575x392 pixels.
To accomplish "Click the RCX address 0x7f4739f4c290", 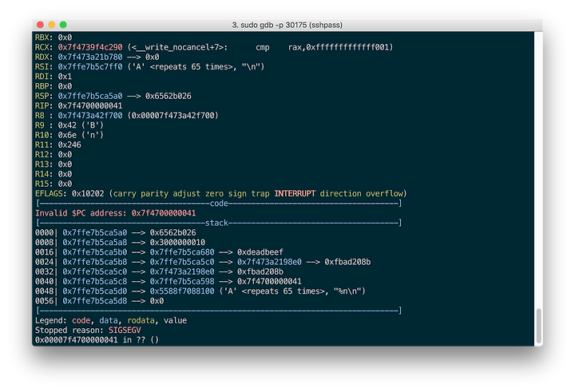I will click(x=90, y=47).
